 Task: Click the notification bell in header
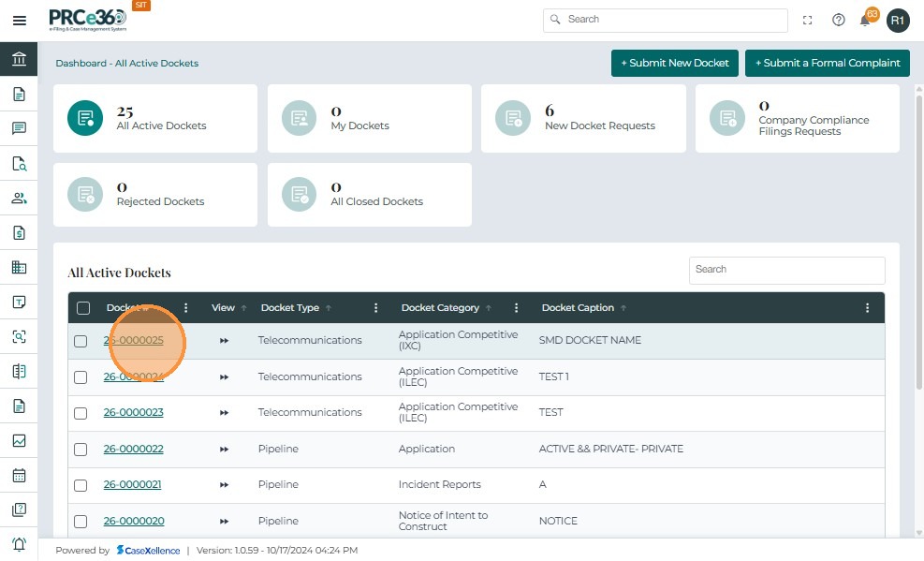click(x=865, y=20)
